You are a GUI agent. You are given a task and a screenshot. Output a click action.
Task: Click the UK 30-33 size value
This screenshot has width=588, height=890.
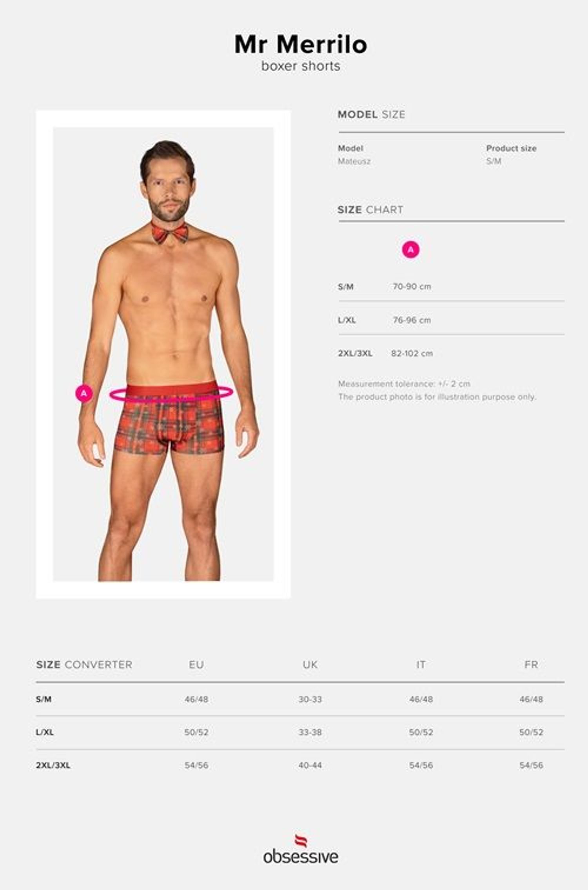[x=310, y=699]
